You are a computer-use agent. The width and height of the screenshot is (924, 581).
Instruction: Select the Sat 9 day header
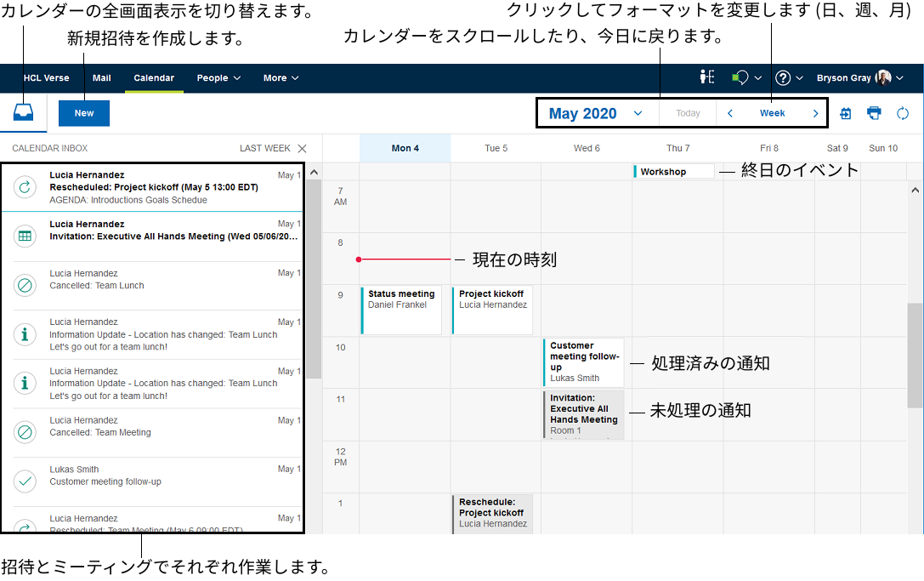point(837,149)
